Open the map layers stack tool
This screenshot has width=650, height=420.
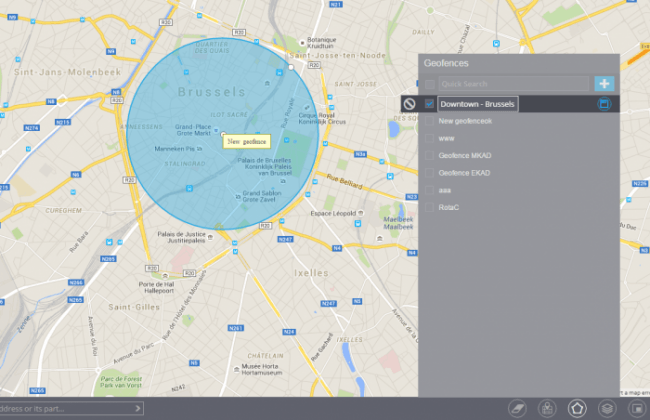coord(607,409)
